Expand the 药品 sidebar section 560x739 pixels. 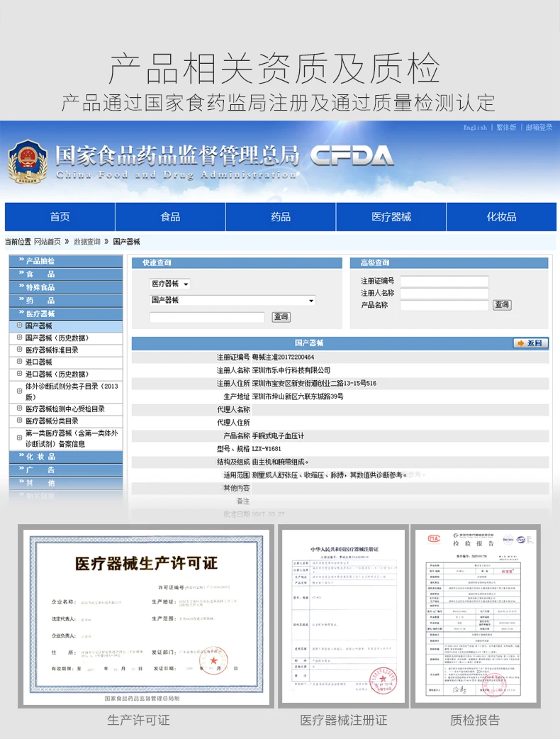click(66, 301)
